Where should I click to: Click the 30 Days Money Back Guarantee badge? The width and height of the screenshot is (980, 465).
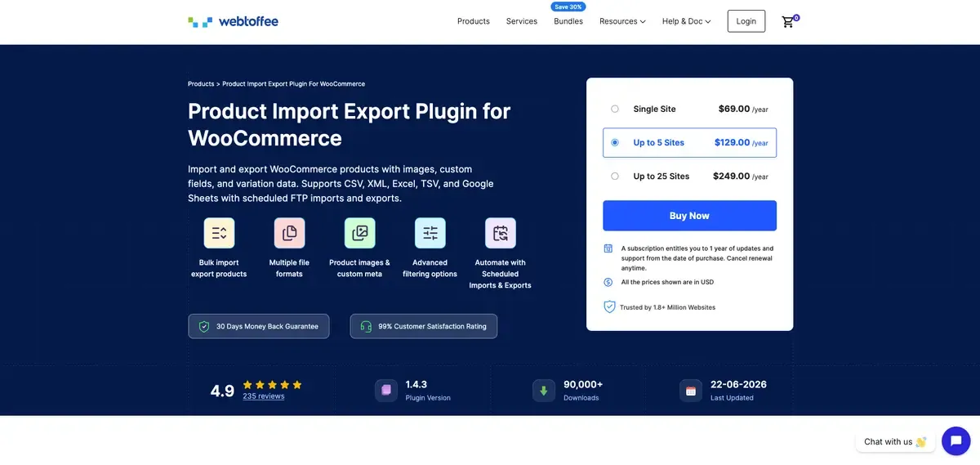point(259,326)
